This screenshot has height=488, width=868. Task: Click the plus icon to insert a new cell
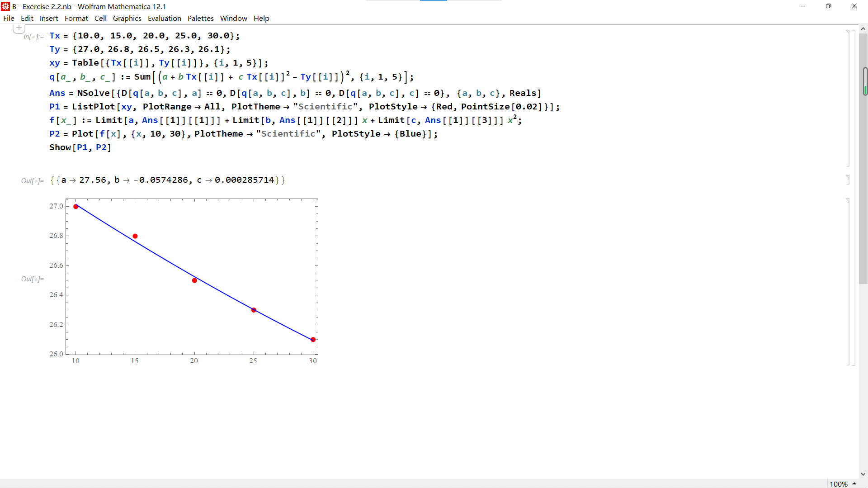(19, 28)
